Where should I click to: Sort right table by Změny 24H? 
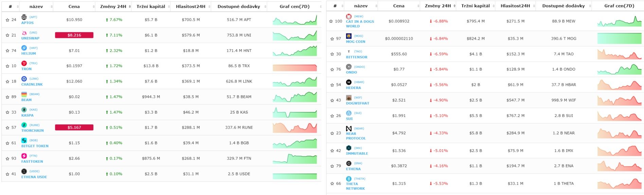point(438,6)
